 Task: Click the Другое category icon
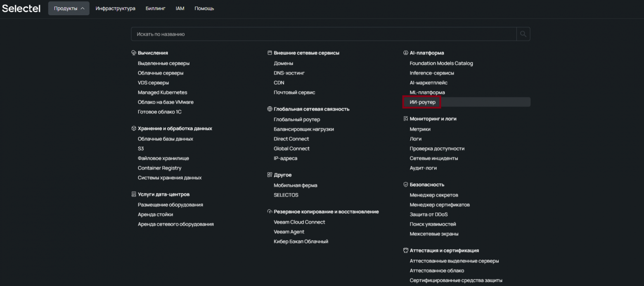pos(270,175)
